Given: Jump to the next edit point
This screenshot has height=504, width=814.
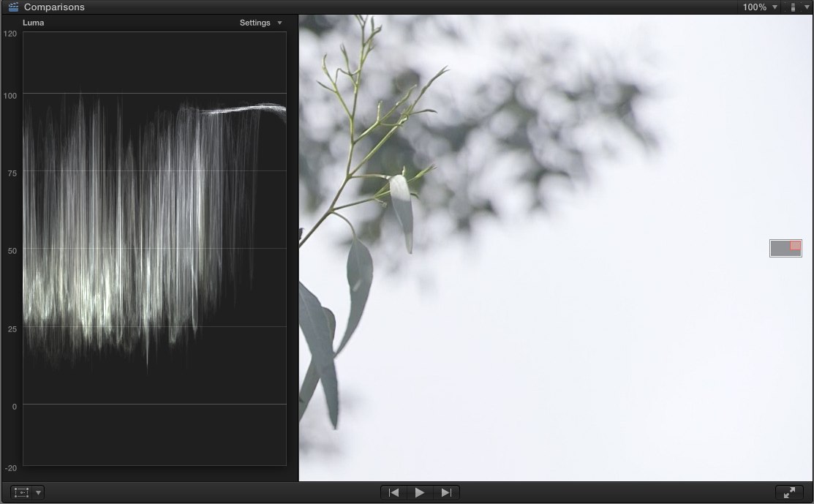Looking at the screenshot, I should pyautogui.click(x=446, y=492).
